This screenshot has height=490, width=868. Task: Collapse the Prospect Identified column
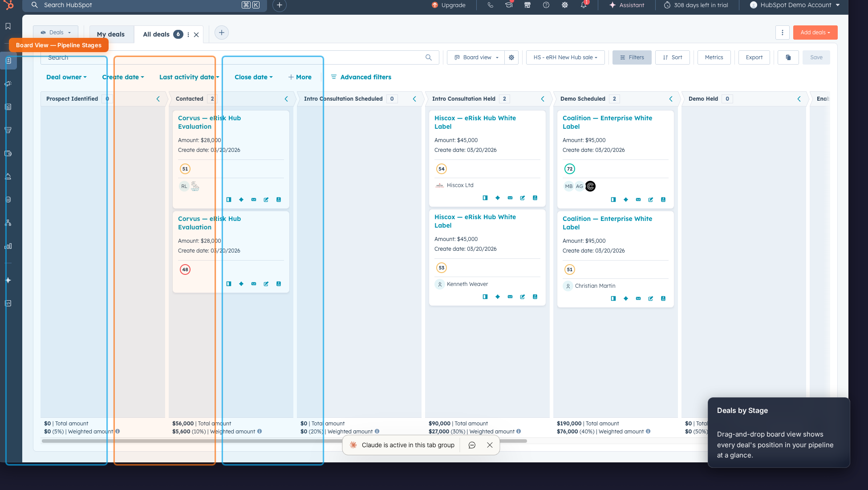[158, 99]
